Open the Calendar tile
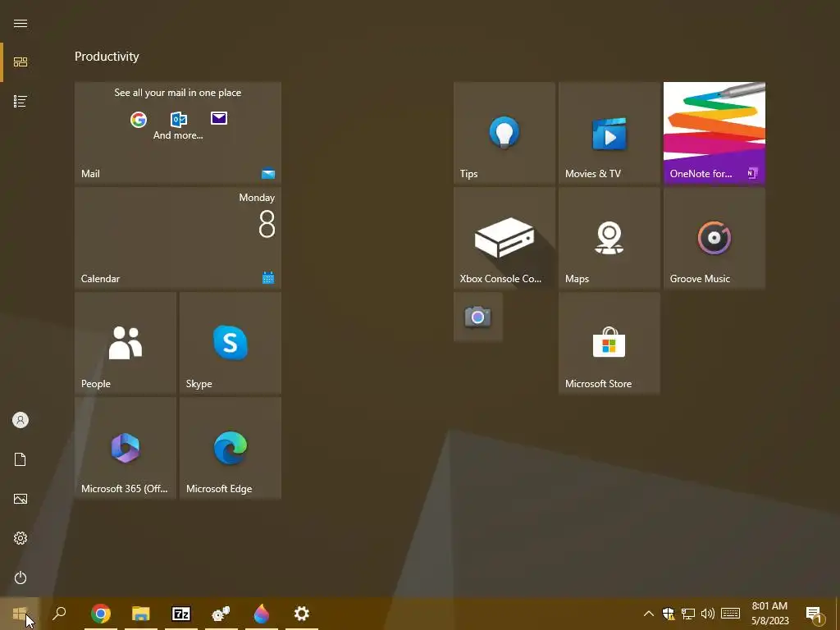 pyautogui.click(x=178, y=238)
